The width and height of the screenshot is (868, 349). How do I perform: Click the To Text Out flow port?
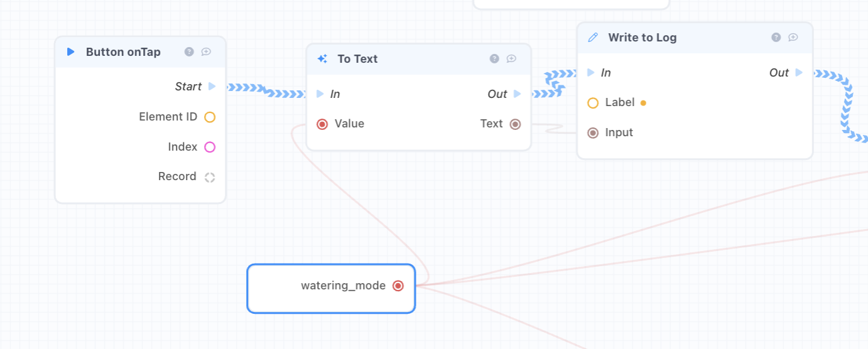click(518, 94)
